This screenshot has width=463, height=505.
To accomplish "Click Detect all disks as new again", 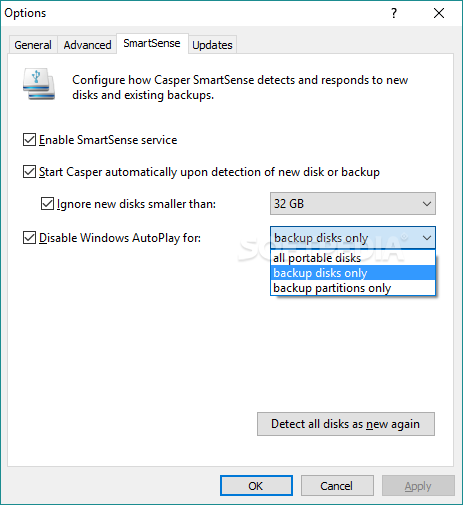I will (x=346, y=424).
